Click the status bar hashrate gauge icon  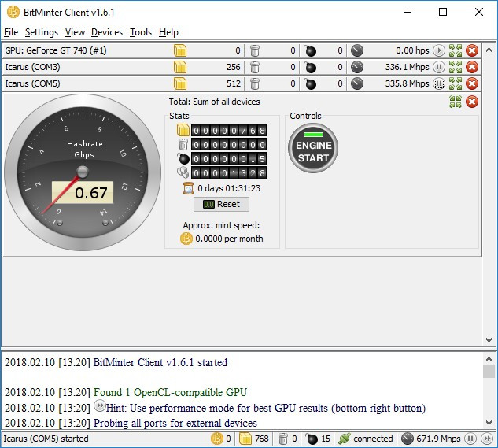(x=408, y=439)
